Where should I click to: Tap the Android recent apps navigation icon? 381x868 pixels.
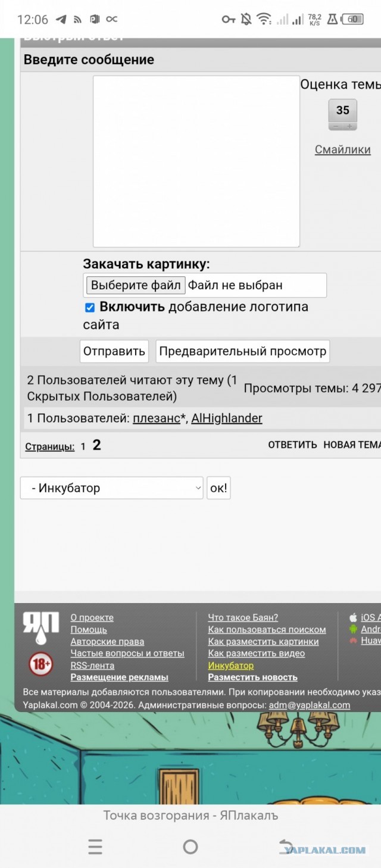pos(95,847)
